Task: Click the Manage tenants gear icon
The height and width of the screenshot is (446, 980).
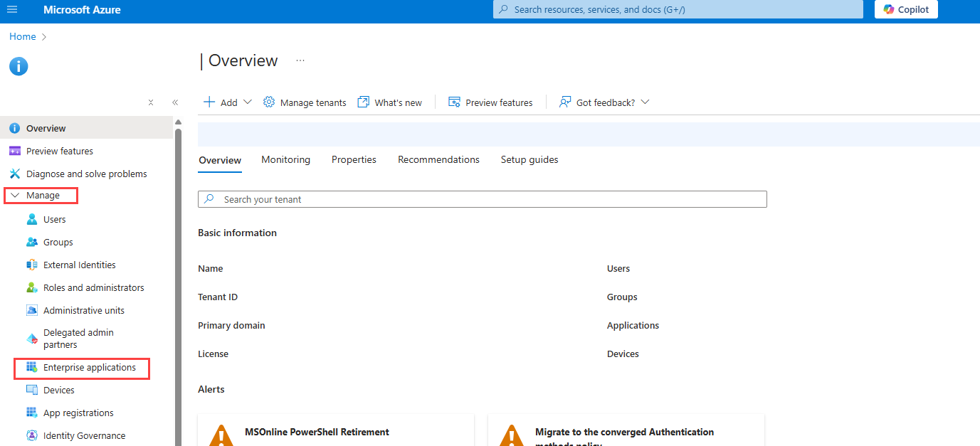Action: click(x=269, y=102)
